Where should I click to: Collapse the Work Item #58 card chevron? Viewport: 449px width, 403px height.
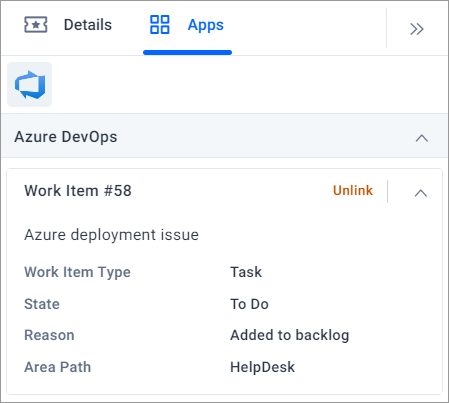421,193
